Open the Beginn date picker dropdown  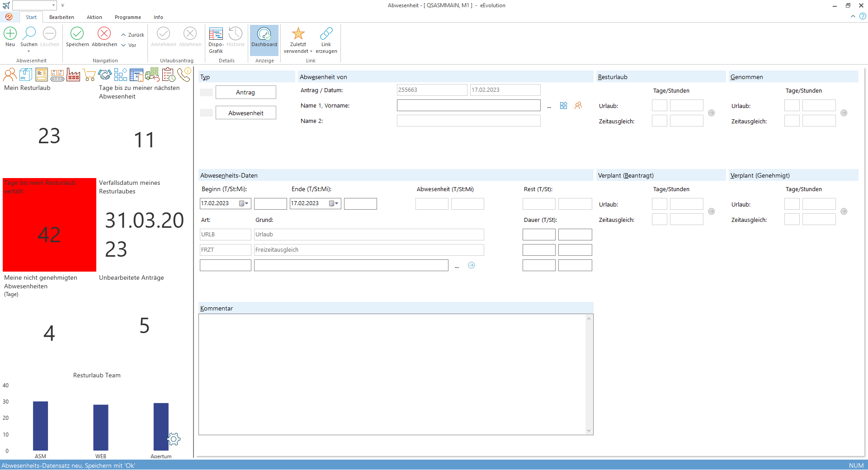click(x=244, y=204)
